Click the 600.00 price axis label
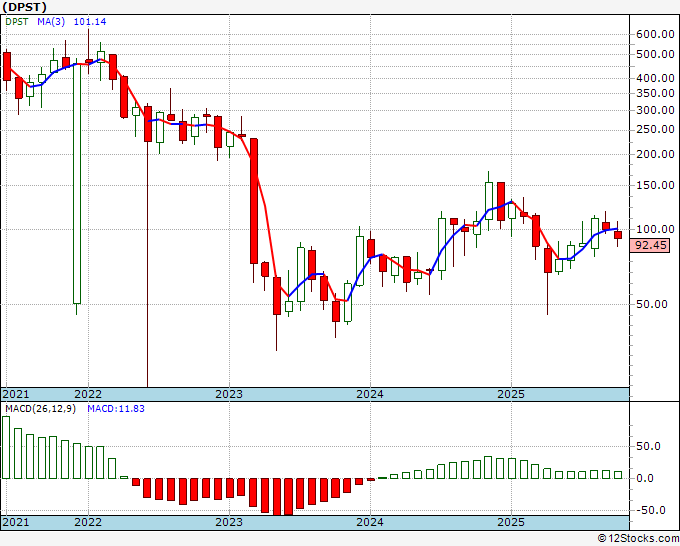680x546 pixels. coord(655,35)
